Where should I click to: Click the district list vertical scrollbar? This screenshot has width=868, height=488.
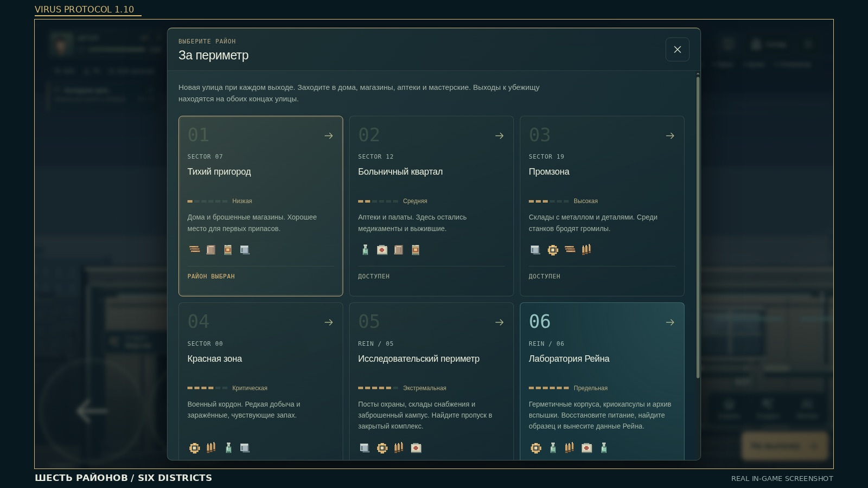(x=698, y=227)
